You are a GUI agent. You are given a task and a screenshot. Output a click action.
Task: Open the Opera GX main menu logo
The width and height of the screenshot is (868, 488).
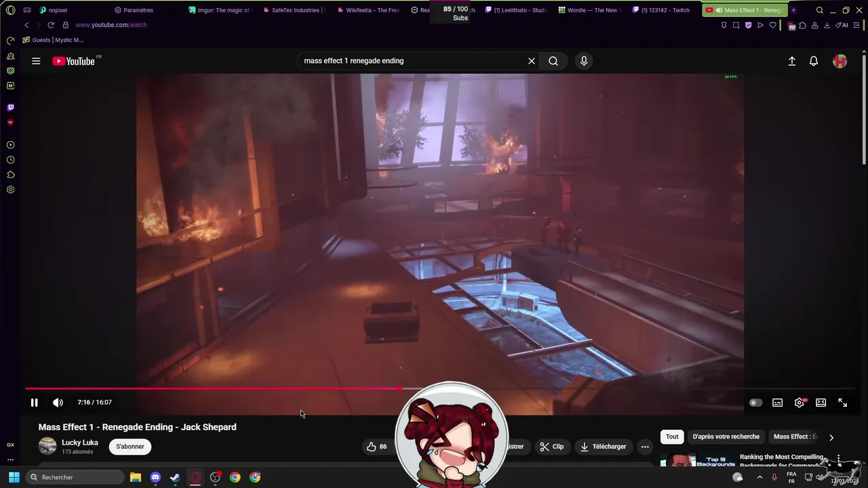10,10
